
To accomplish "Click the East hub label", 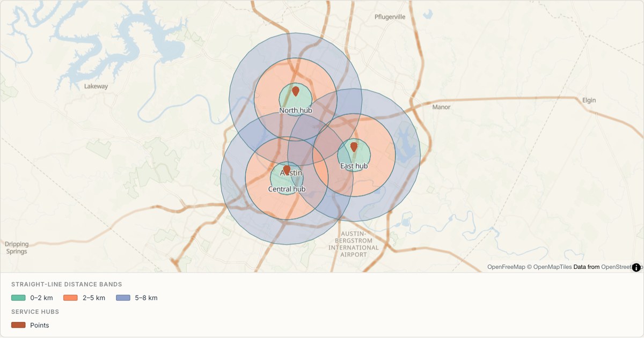I will coord(354,166).
